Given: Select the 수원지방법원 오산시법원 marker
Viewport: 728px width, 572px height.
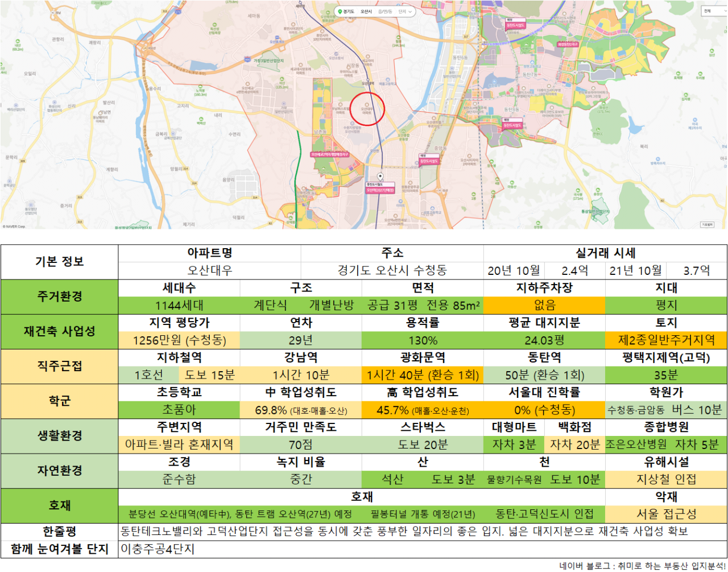Looking at the screenshot, I should (x=353, y=124).
